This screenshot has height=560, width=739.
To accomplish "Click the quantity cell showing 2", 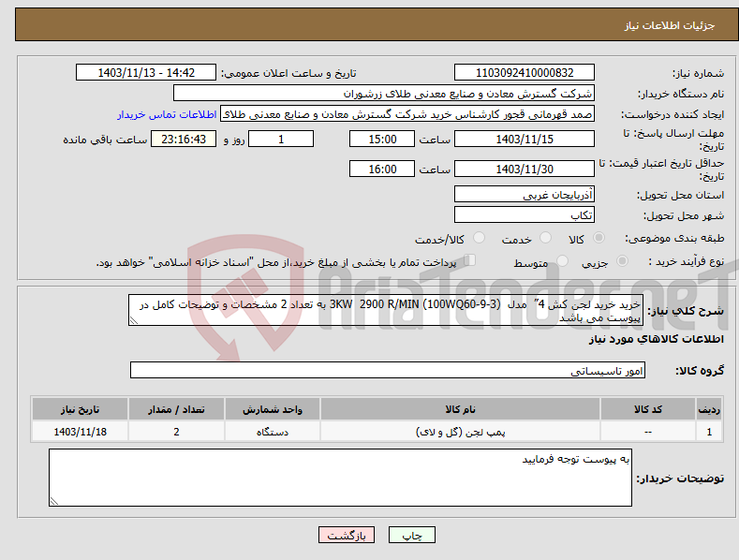I will tap(176, 432).
